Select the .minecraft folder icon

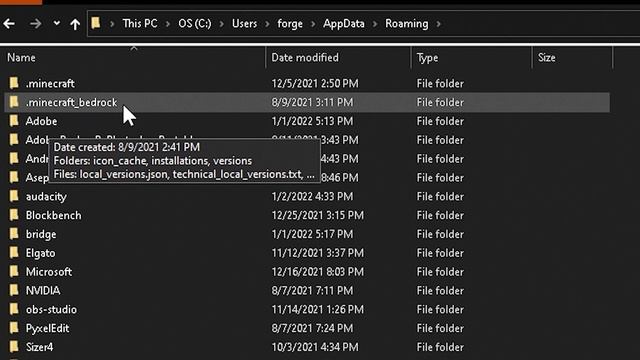click(x=14, y=83)
